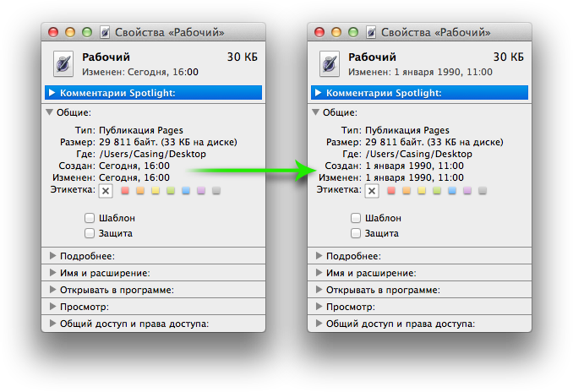
Task: Minimize the right Свойства window
Action: [x=336, y=32]
